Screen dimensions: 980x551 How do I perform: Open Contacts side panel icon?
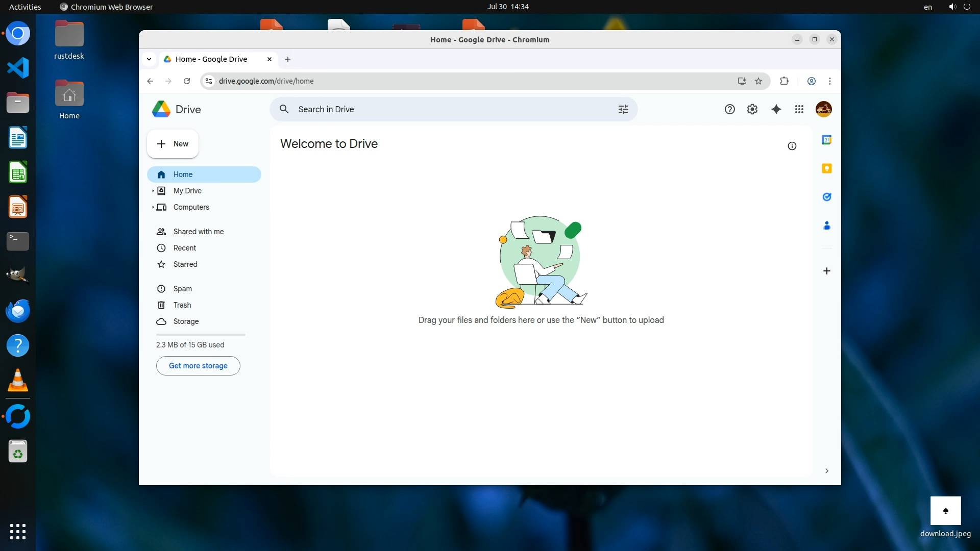pyautogui.click(x=826, y=226)
